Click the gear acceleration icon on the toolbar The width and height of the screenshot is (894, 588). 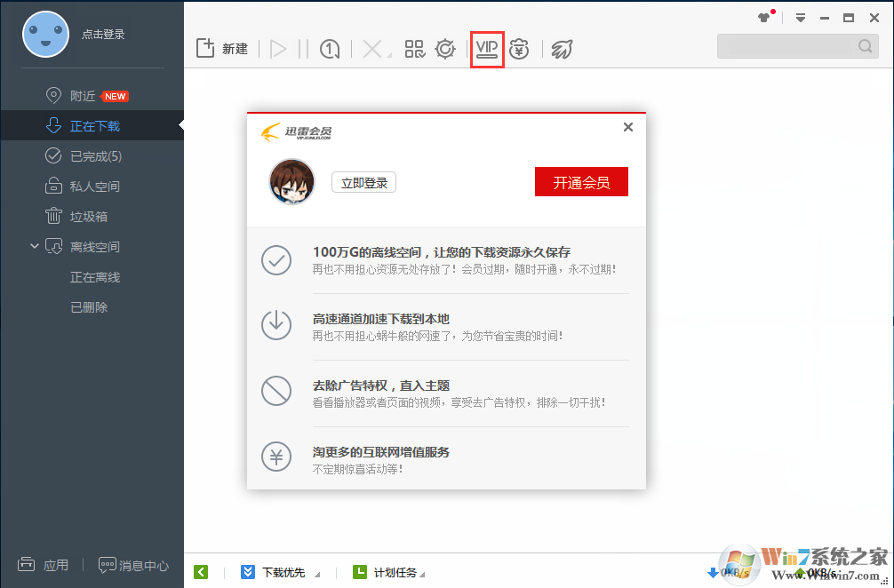coord(445,49)
